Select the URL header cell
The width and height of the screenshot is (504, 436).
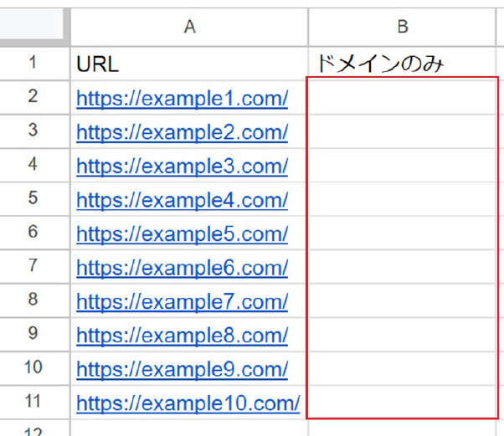coord(189,64)
